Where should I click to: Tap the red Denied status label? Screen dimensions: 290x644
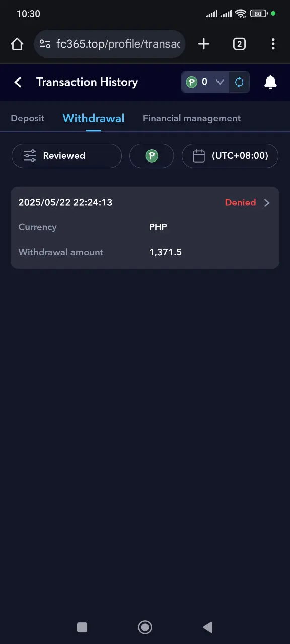point(240,202)
